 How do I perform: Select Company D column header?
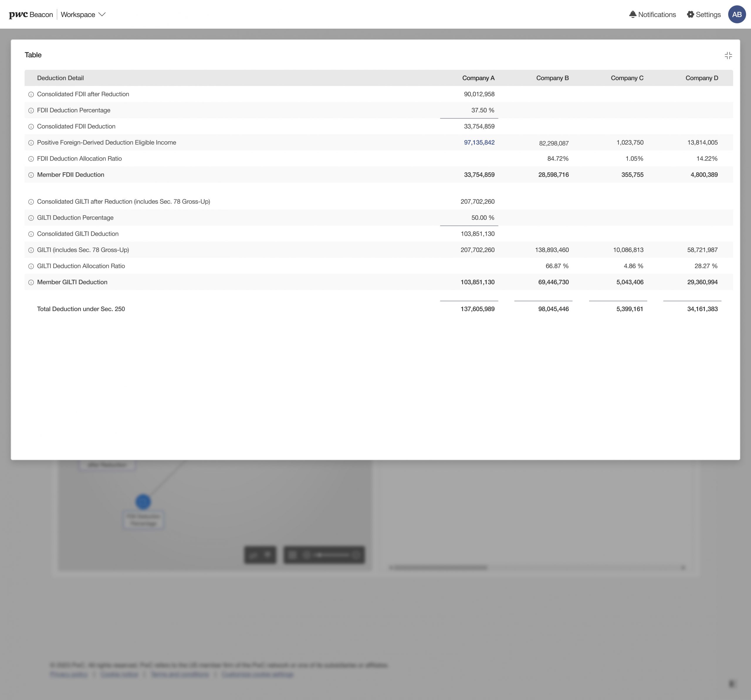point(702,78)
